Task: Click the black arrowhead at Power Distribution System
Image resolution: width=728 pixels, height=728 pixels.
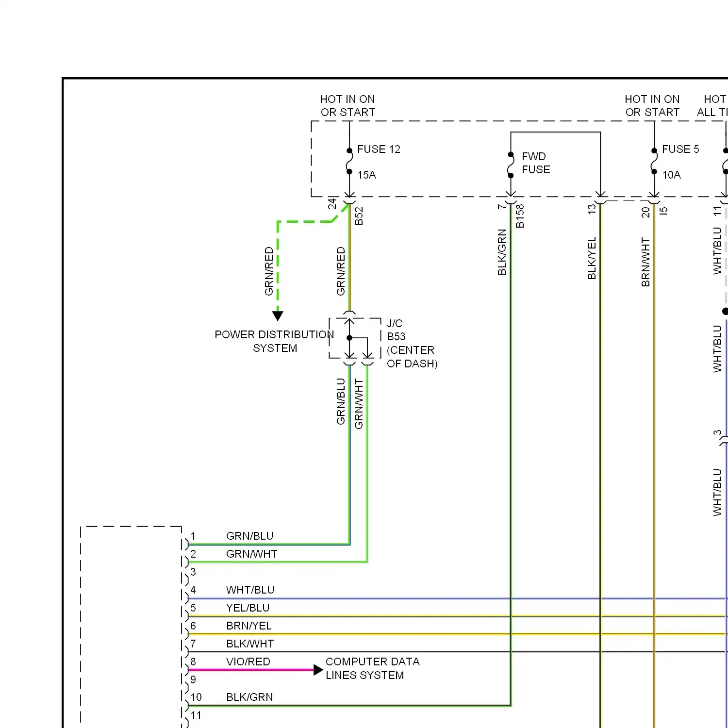Action: (x=278, y=316)
